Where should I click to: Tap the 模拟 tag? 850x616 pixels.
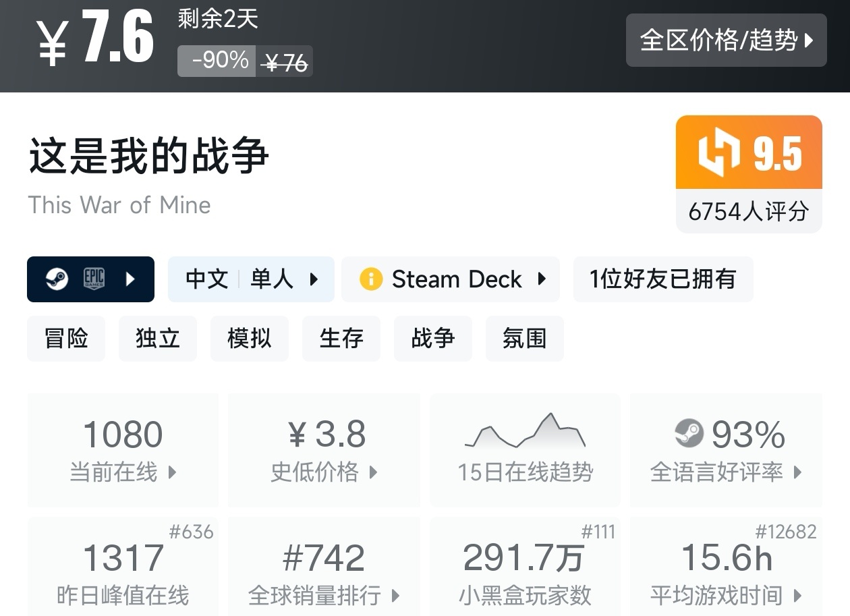[x=250, y=338]
